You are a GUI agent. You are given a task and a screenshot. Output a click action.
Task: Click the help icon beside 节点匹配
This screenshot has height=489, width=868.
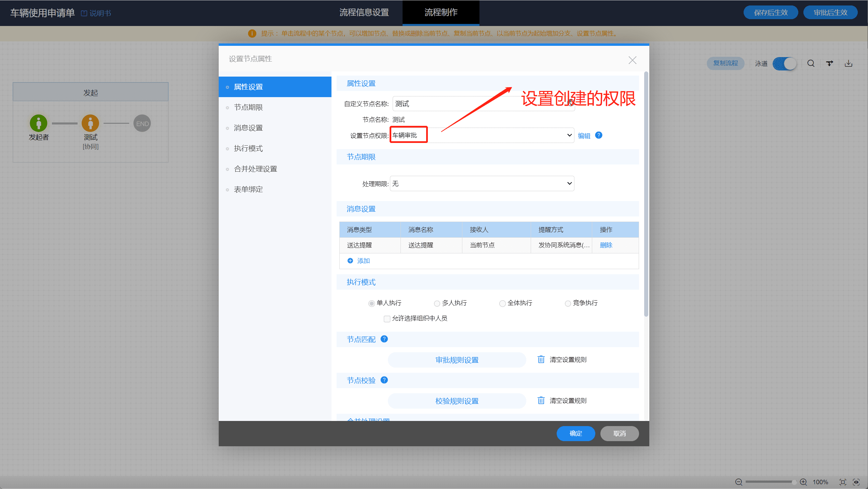[384, 339]
